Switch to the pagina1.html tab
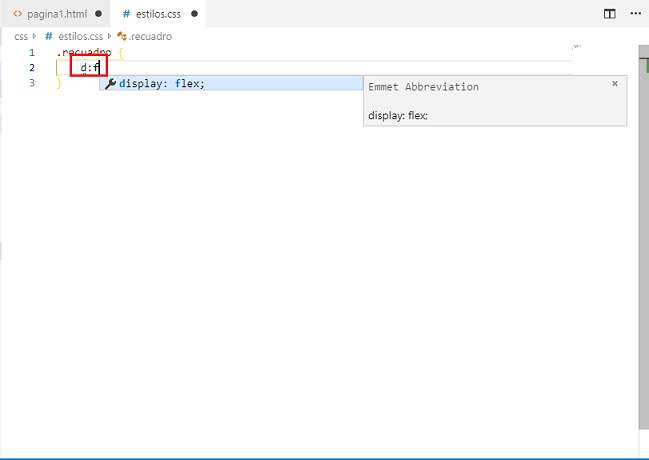This screenshot has height=460, width=649. pyautogui.click(x=57, y=14)
